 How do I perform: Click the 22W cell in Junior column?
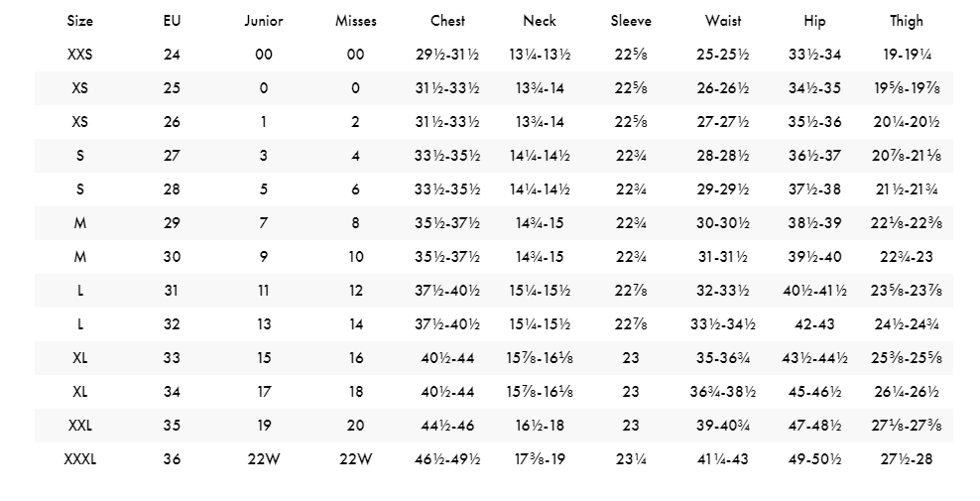(264, 459)
